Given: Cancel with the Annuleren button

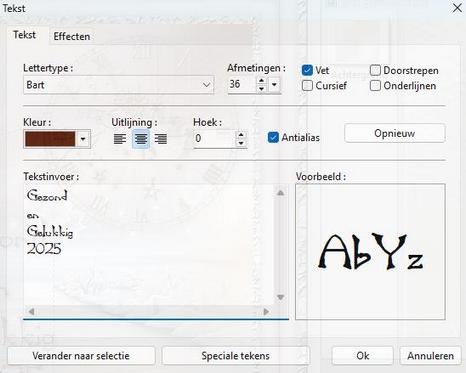Looking at the screenshot, I should point(430,356).
